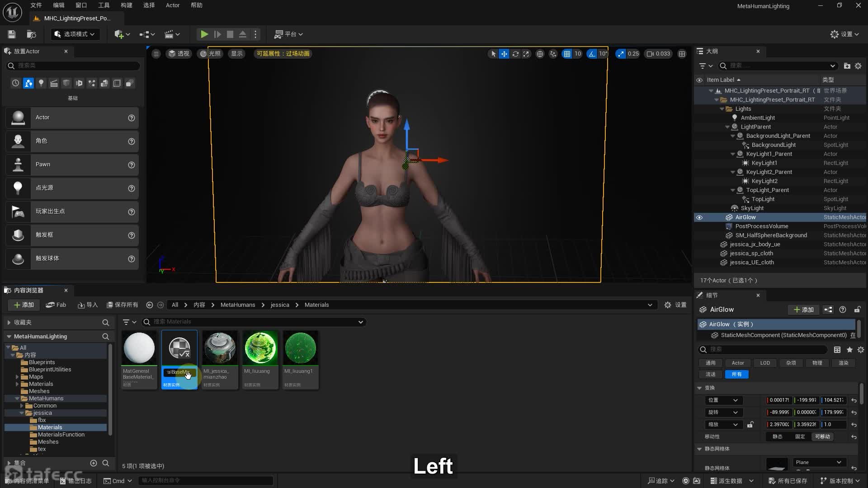The width and height of the screenshot is (868, 488).
Task: Click the save current level icon
Action: click(x=12, y=34)
